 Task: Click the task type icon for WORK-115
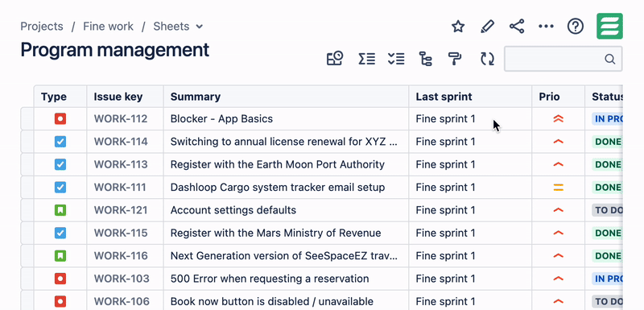[x=60, y=234]
